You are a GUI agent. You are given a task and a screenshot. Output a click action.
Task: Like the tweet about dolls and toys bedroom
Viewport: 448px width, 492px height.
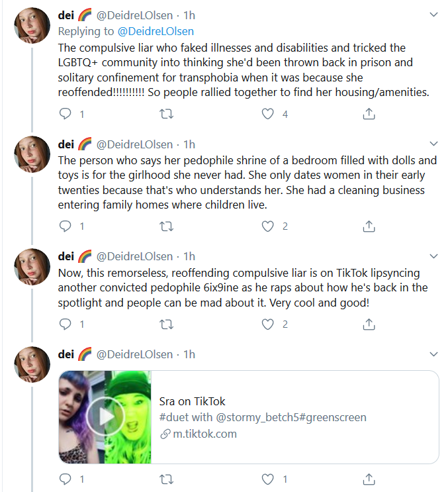pos(268,226)
